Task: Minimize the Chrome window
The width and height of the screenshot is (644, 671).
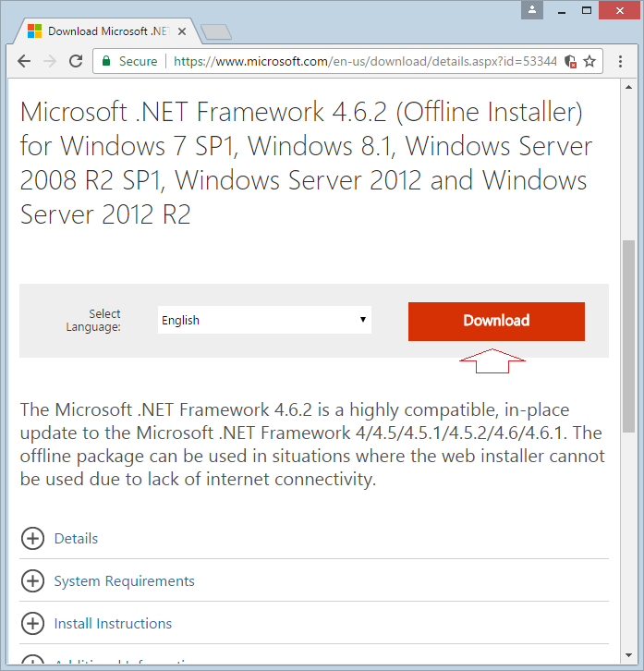Action: point(562,10)
